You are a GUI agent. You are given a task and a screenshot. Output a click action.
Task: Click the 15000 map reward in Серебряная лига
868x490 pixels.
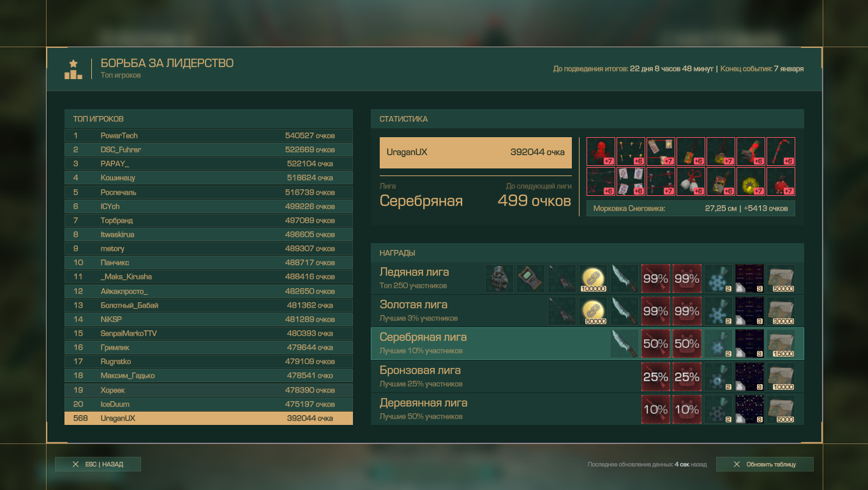click(781, 344)
